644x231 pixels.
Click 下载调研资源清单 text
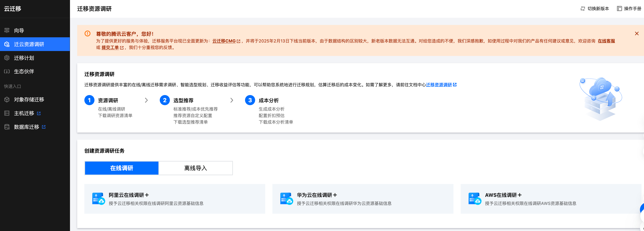point(115,116)
